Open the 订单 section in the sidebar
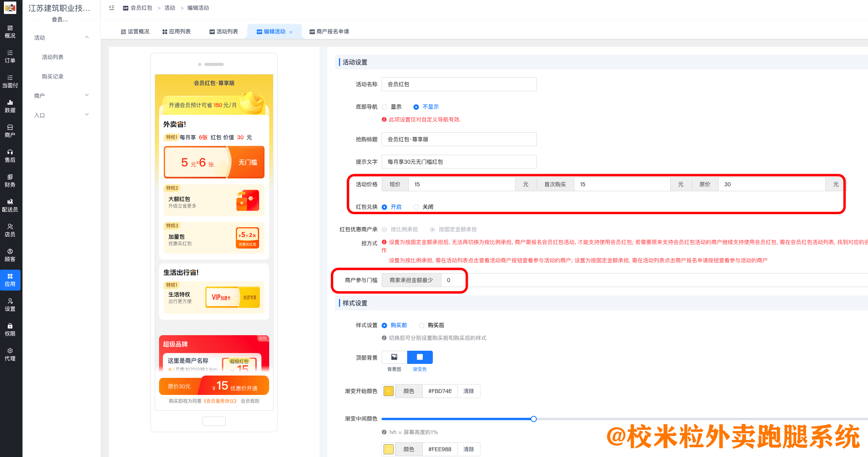The height and width of the screenshot is (457, 868). pyautogui.click(x=10, y=56)
